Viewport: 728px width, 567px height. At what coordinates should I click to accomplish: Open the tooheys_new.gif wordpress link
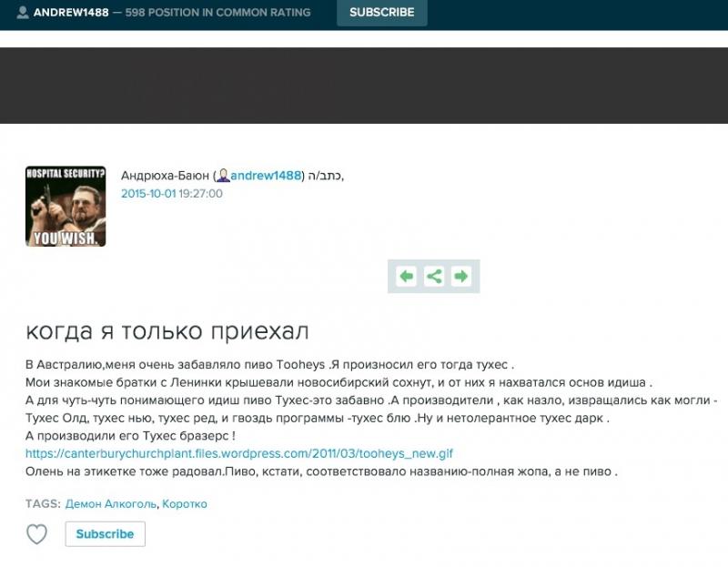239,453
